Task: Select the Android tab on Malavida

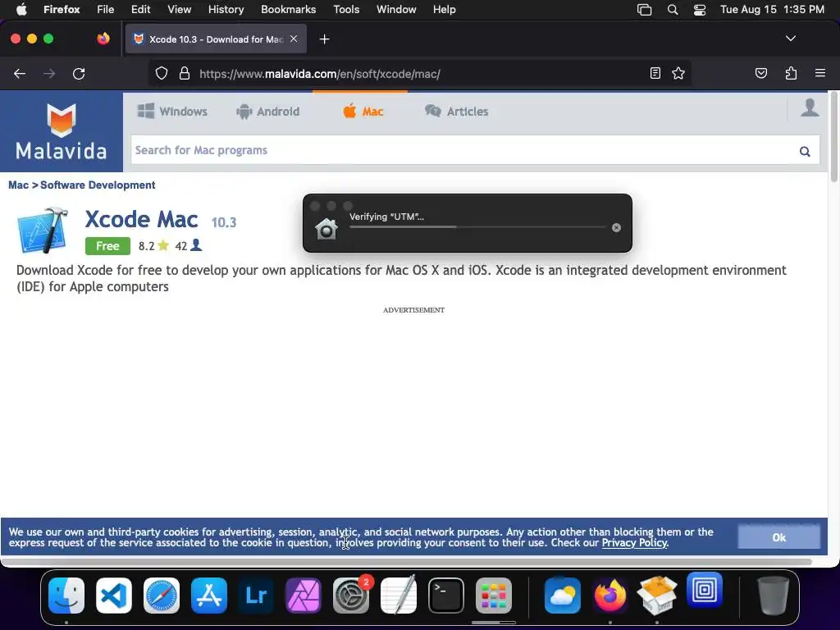Action: pos(268,112)
